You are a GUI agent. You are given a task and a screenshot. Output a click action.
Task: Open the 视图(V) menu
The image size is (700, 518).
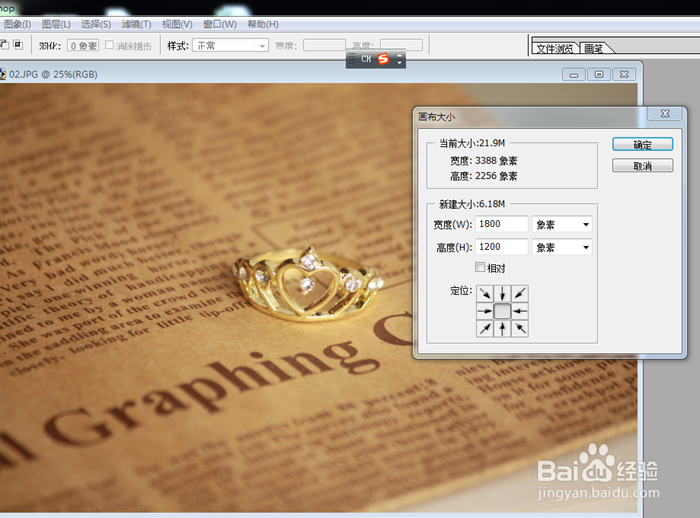pyautogui.click(x=177, y=24)
